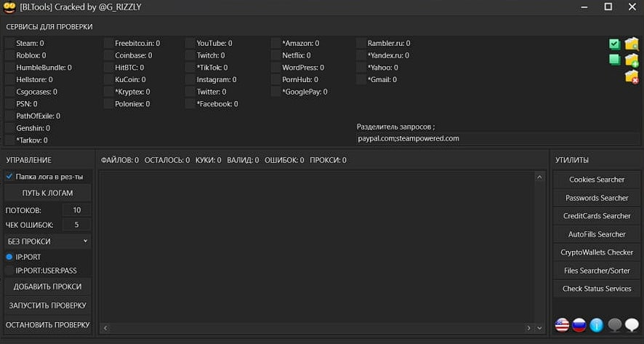Select the IP:PORT:USER:PASS option
The height and width of the screenshot is (344, 644).
coord(9,271)
